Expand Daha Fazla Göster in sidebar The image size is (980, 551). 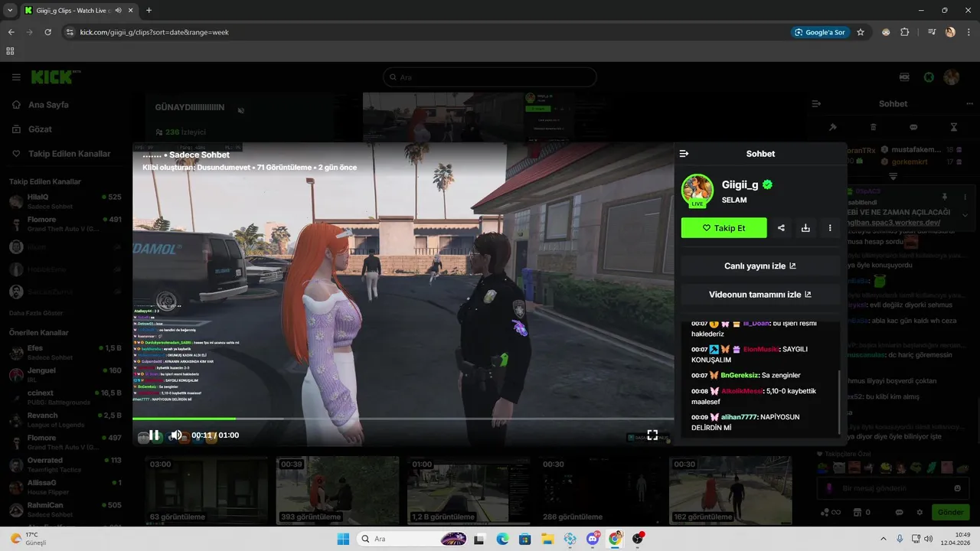[x=36, y=313]
